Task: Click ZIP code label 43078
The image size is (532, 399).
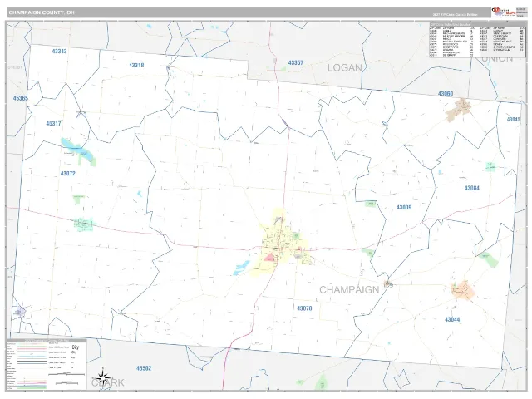Action: pos(304,308)
